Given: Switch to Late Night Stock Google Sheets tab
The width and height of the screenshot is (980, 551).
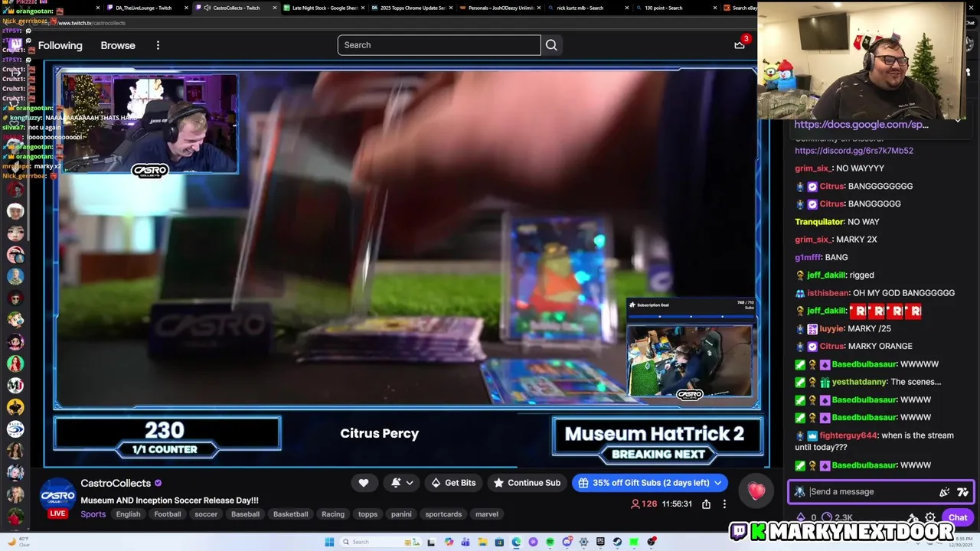Looking at the screenshot, I should (325, 8).
